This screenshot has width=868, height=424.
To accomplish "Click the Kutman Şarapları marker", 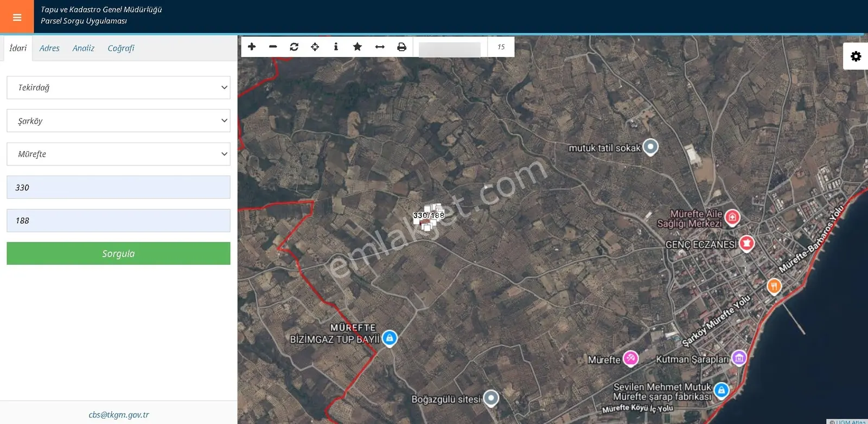I will click(739, 357).
